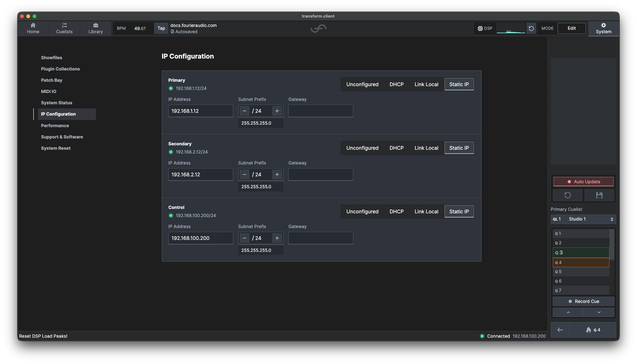
Task: Open the Cuelists view
Action: (x=64, y=28)
